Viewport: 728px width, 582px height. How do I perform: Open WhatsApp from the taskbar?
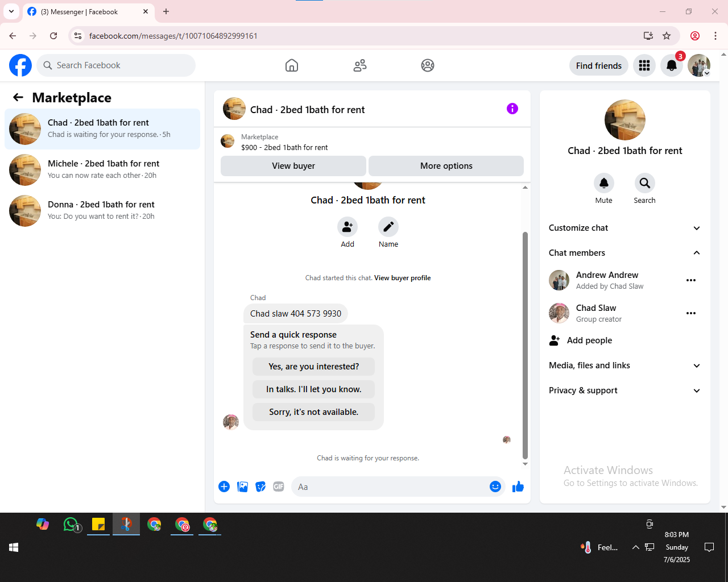71,525
